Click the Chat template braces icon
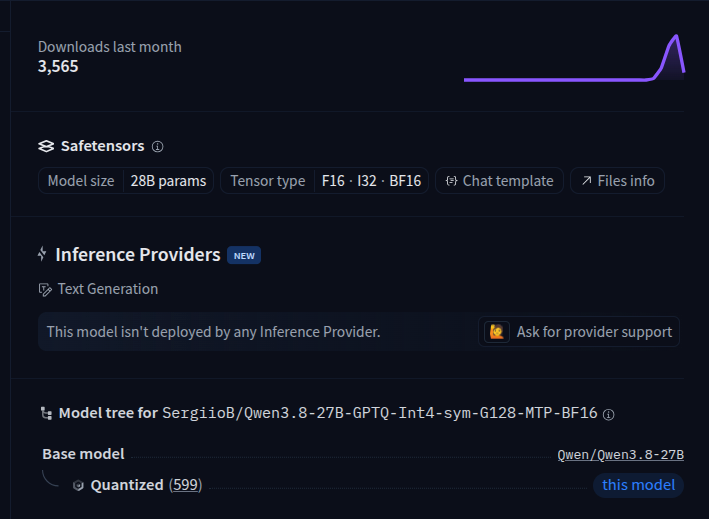709x519 pixels. tap(451, 181)
